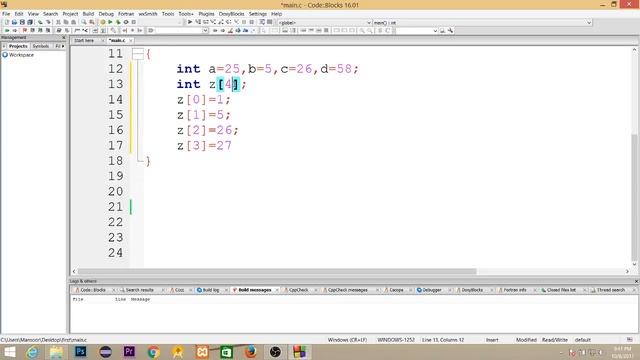This screenshot has width=640, height=360.
Task: Open the CppCheck messages tab
Action: click(x=348, y=290)
